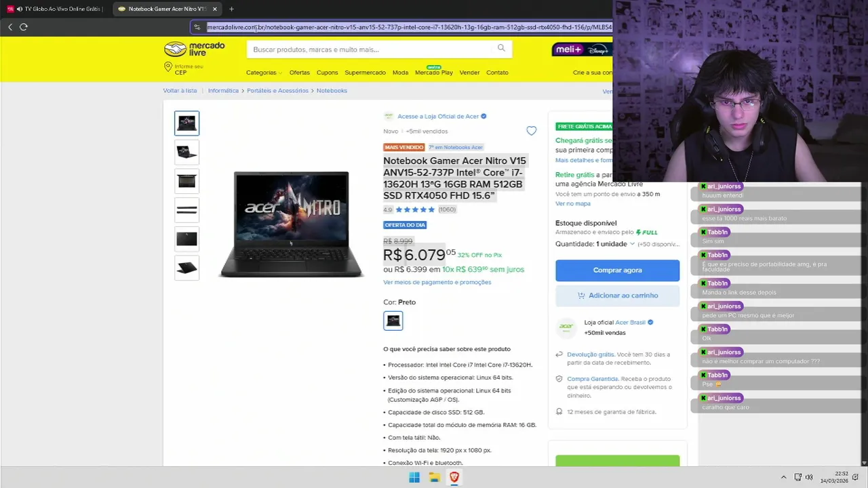Click the OFERTA DO DIA badge
Image resolution: width=868 pixels, height=488 pixels.
pos(405,225)
